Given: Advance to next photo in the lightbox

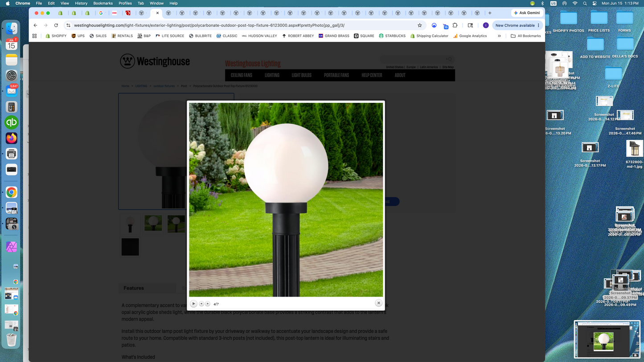Looking at the screenshot, I should click(x=208, y=304).
